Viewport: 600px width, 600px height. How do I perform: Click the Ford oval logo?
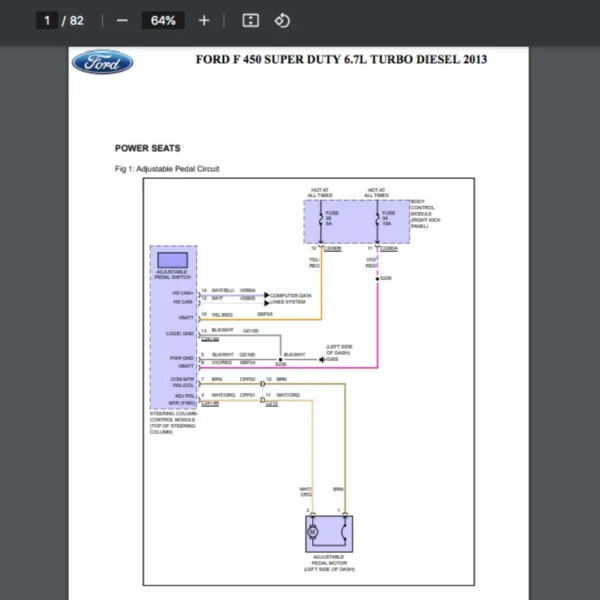[102, 62]
